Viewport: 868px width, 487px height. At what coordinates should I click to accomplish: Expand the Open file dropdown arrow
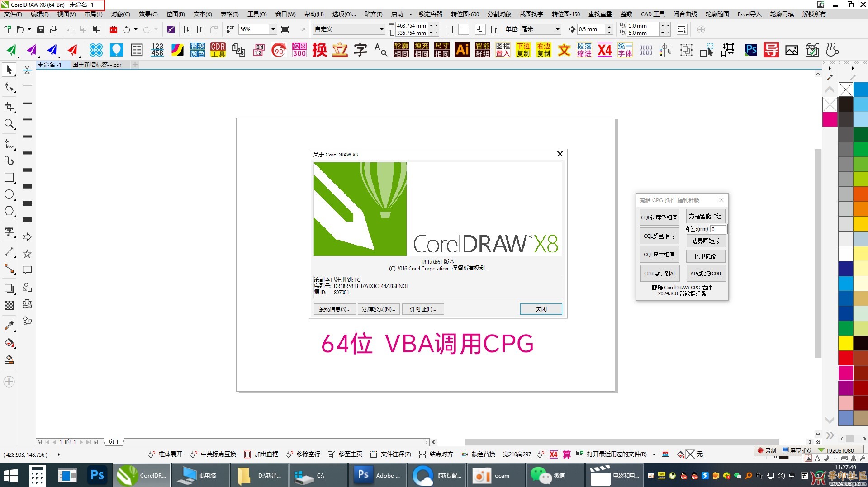pyautogui.click(x=29, y=29)
